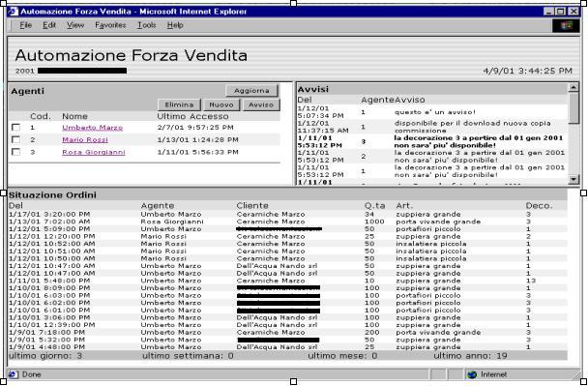Open the Help menu
The image size is (588, 386).
[175, 25]
